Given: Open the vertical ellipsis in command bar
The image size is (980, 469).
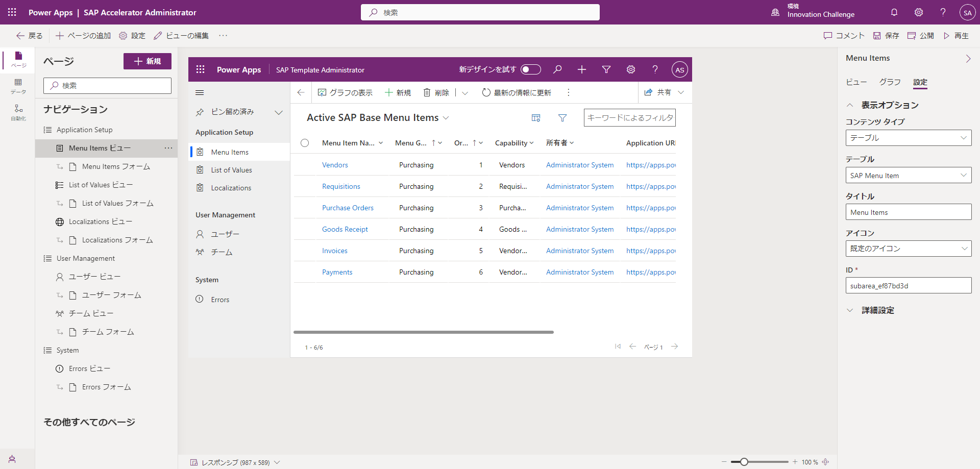Looking at the screenshot, I should 568,92.
